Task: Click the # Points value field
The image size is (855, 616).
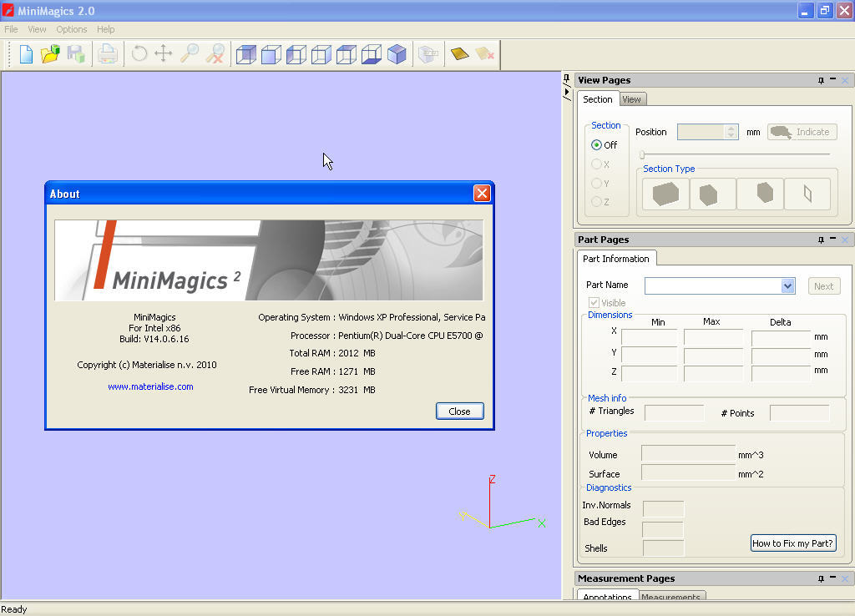Action: [800, 413]
